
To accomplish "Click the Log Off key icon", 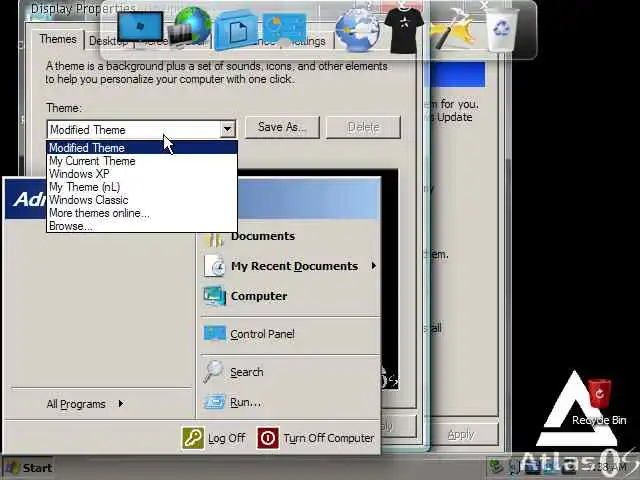I will (192, 438).
